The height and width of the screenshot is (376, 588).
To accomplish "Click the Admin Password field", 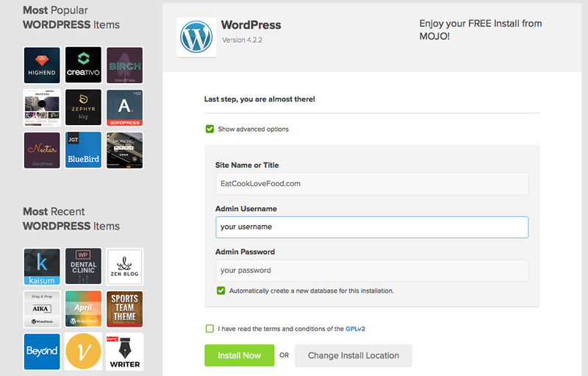I will [x=372, y=271].
